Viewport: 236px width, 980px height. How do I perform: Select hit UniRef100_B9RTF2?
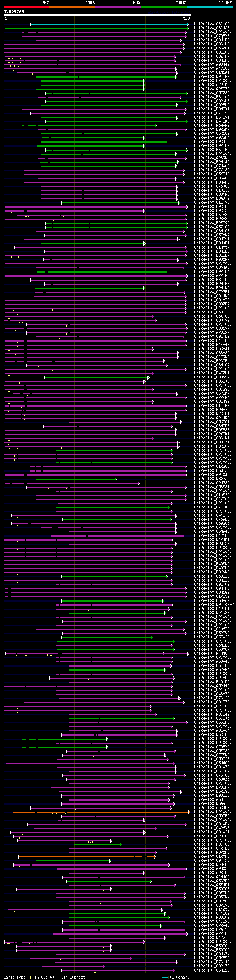coord(212,146)
